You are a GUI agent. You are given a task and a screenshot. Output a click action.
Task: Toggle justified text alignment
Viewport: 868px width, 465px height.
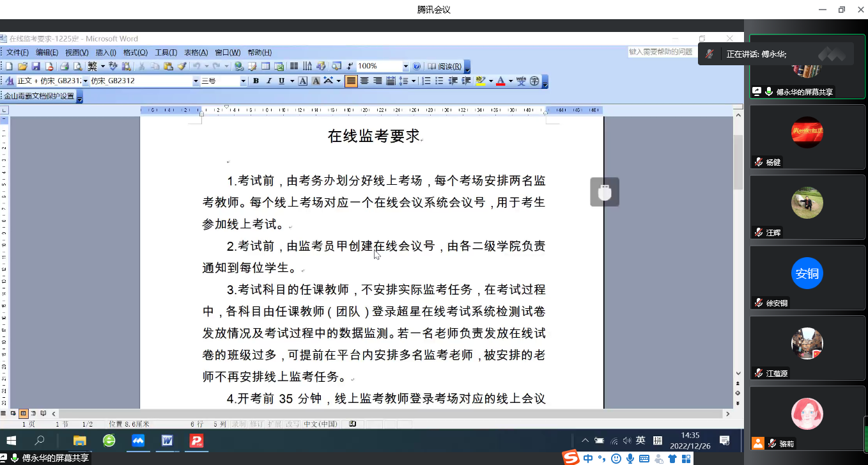(351, 81)
